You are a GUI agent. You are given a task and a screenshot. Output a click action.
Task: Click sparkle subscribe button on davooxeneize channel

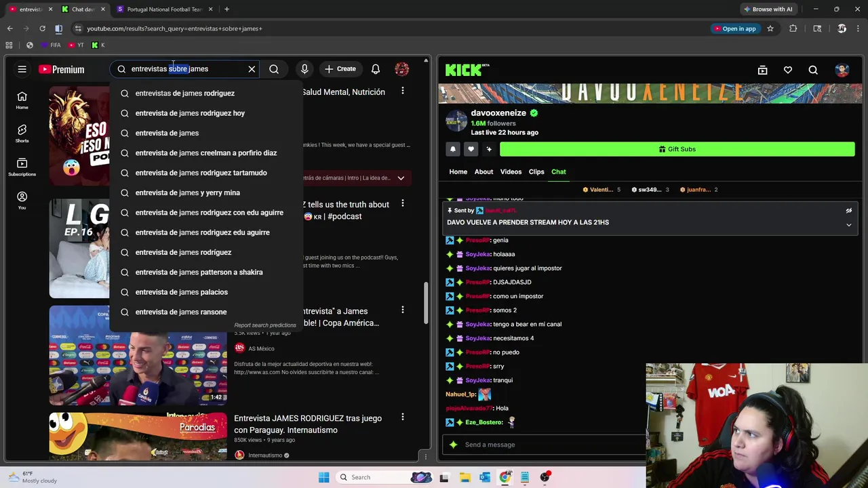pos(488,149)
